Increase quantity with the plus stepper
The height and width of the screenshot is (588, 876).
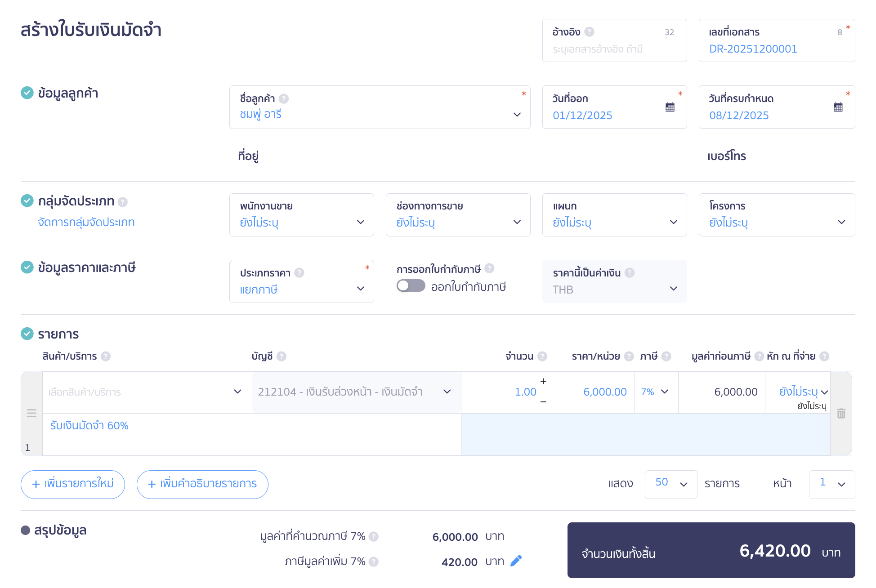coord(543,381)
